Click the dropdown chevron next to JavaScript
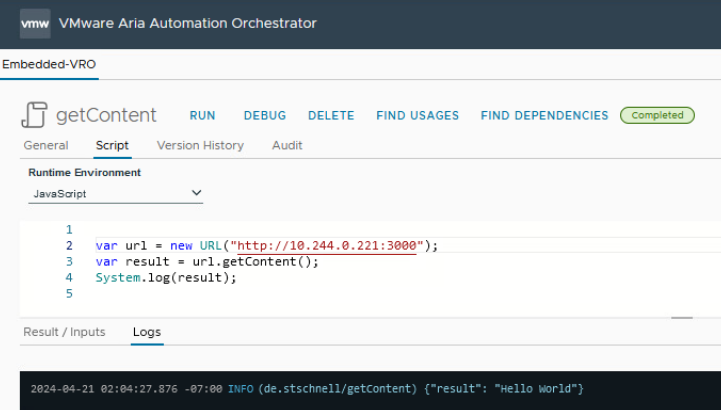 click(196, 193)
